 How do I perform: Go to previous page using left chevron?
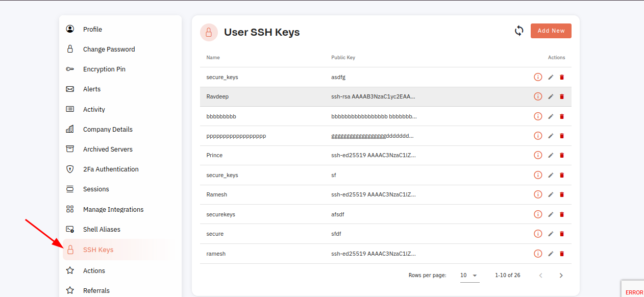pyautogui.click(x=541, y=276)
